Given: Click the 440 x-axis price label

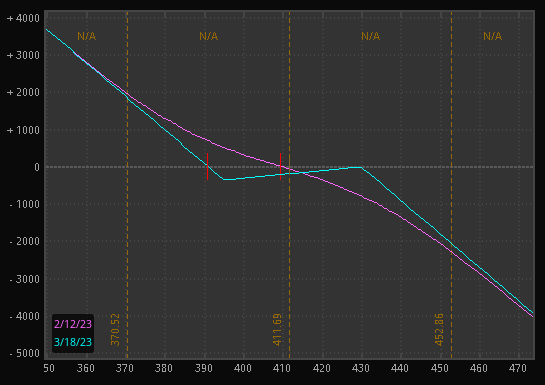Looking at the screenshot, I should click(400, 368).
